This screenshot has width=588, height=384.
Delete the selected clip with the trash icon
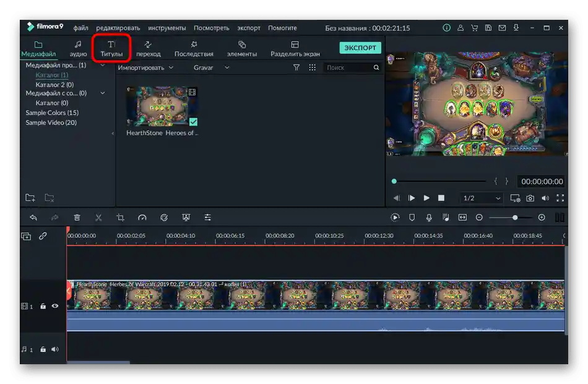pos(77,218)
